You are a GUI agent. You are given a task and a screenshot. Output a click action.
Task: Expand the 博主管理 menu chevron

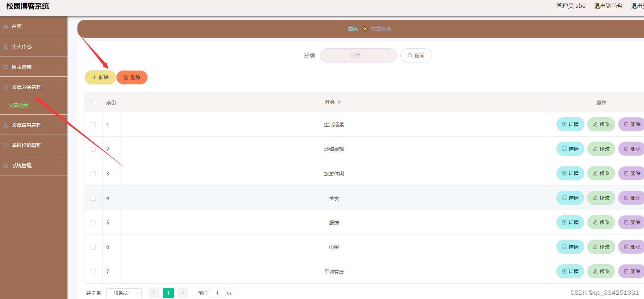(58, 66)
